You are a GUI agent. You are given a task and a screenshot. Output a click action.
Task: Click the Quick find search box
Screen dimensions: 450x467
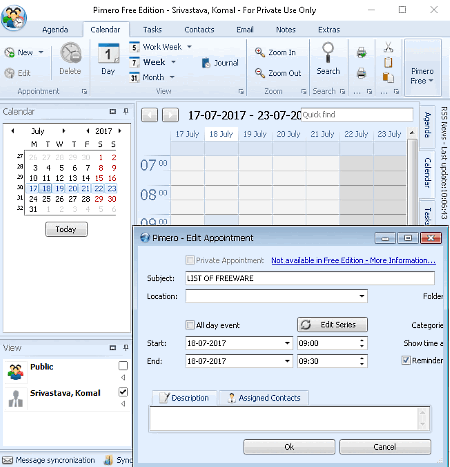357,115
